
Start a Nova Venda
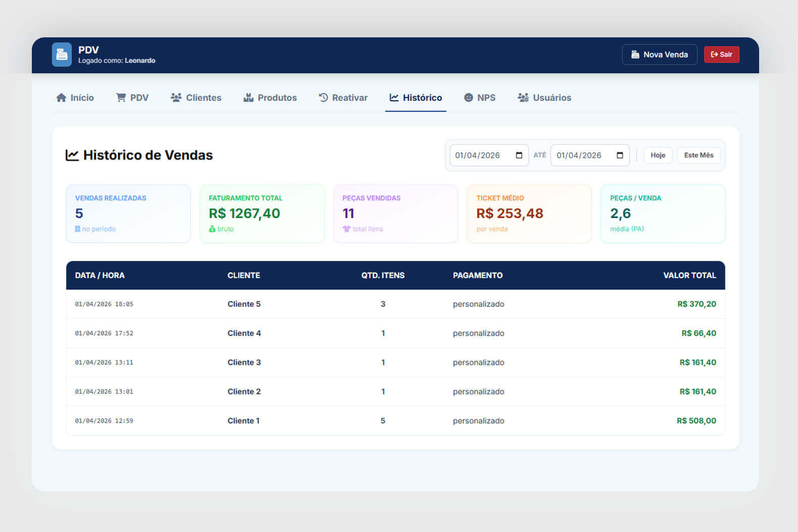pos(660,55)
